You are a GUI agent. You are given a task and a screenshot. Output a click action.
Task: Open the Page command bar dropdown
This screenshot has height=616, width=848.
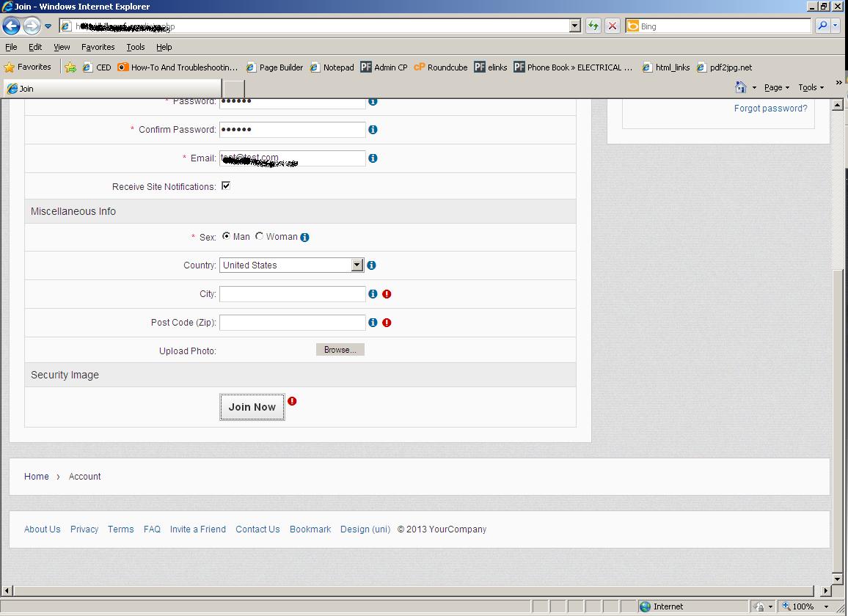pyautogui.click(x=776, y=87)
